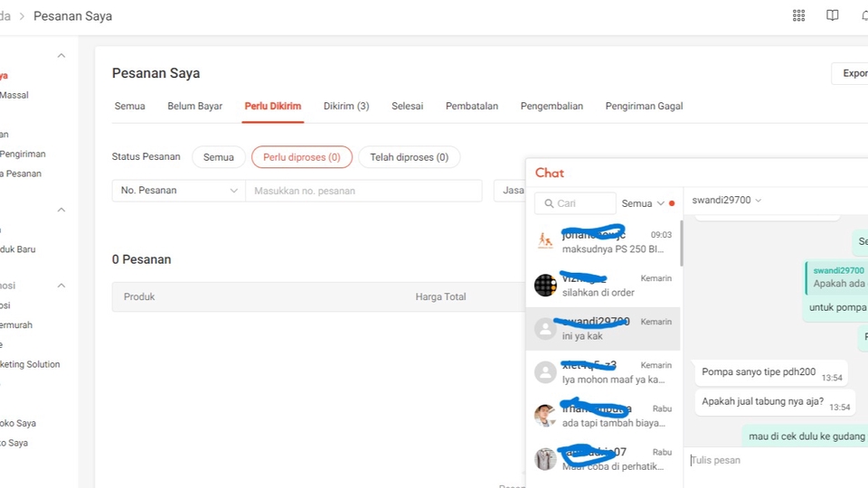Open the Dikirim (3) tab
This screenshot has height=488, width=868.
click(346, 107)
